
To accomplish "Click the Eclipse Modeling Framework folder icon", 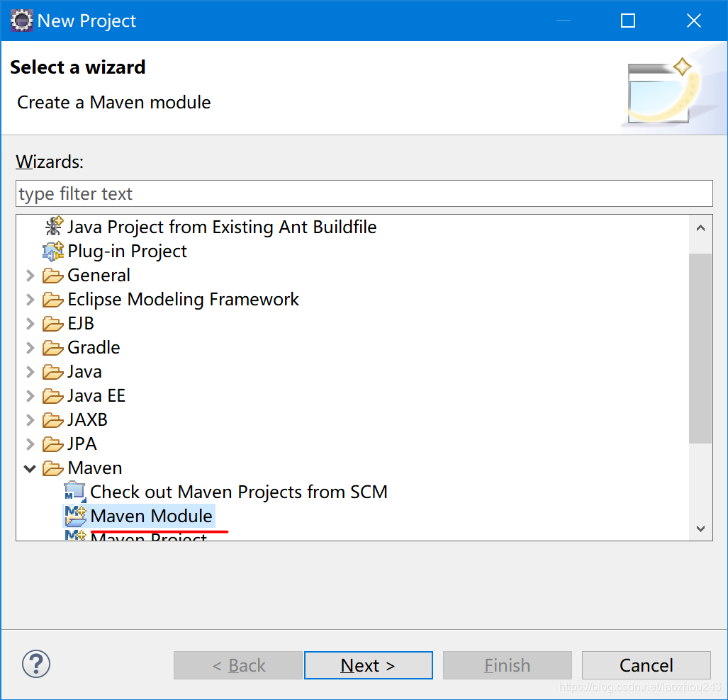I will coord(53,300).
